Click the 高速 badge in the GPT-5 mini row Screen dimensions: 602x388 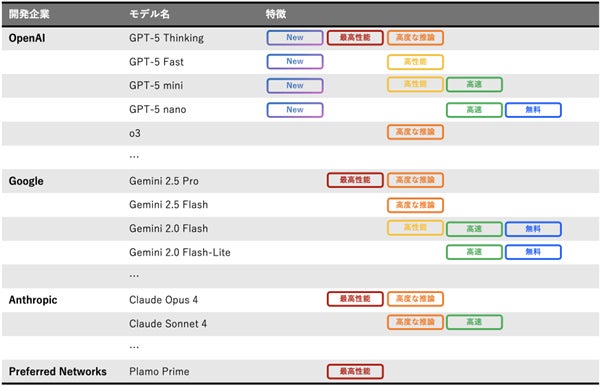(x=474, y=85)
